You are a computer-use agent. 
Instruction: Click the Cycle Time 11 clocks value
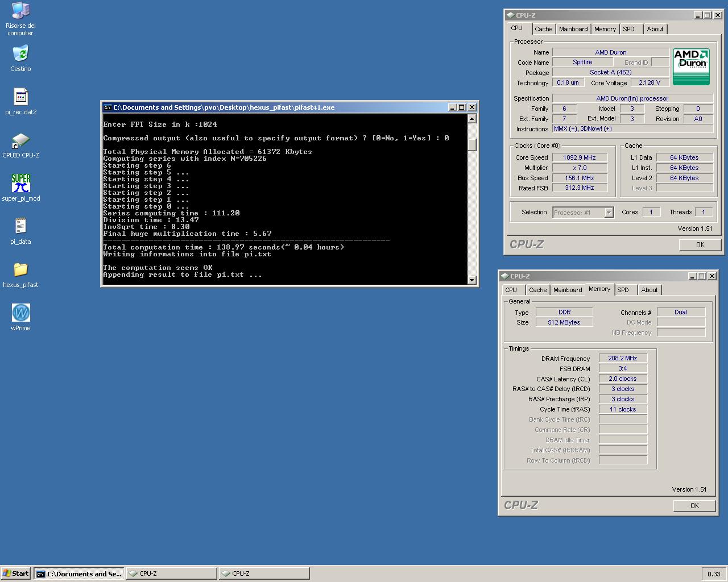[x=623, y=409]
